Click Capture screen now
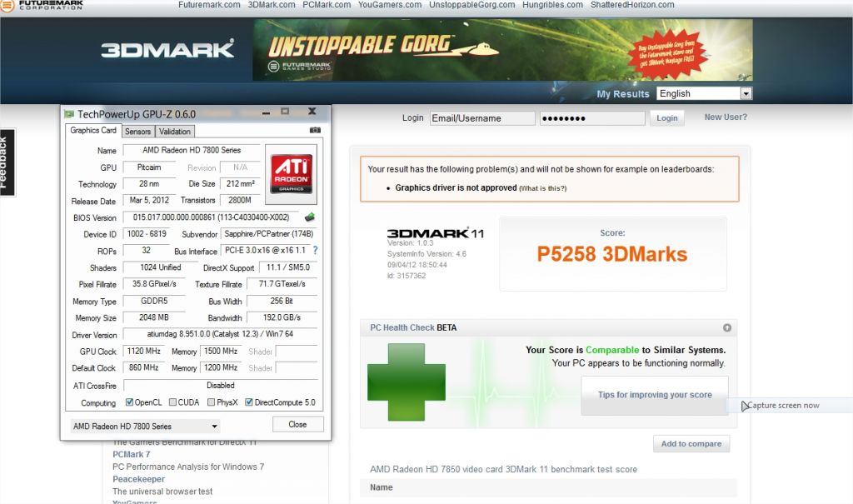The width and height of the screenshot is (853, 504). pyautogui.click(x=783, y=406)
